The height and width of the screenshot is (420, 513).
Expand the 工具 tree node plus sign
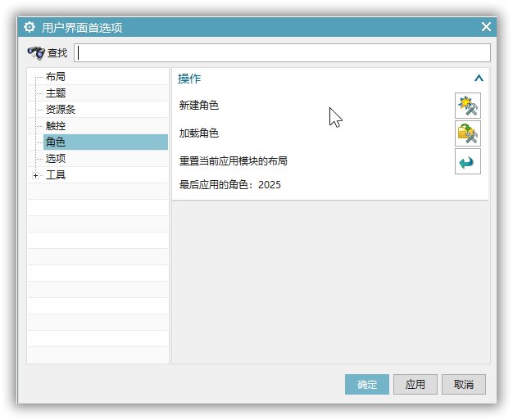pos(35,175)
